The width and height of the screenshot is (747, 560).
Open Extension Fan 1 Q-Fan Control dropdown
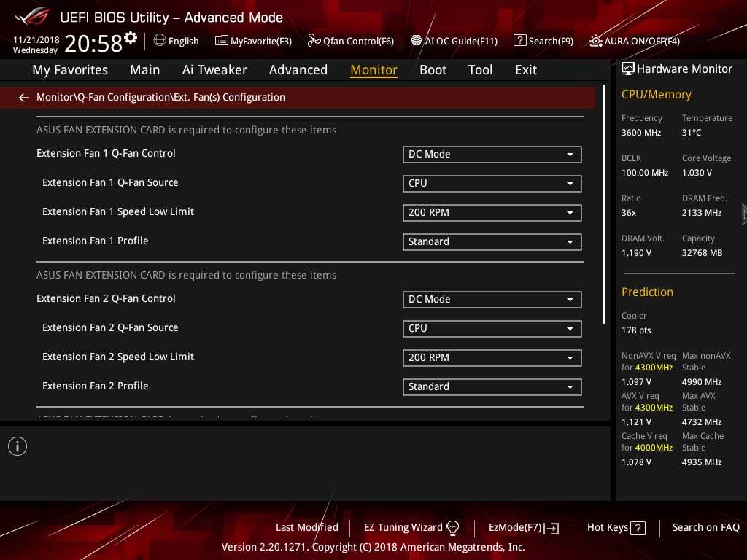(x=492, y=154)
